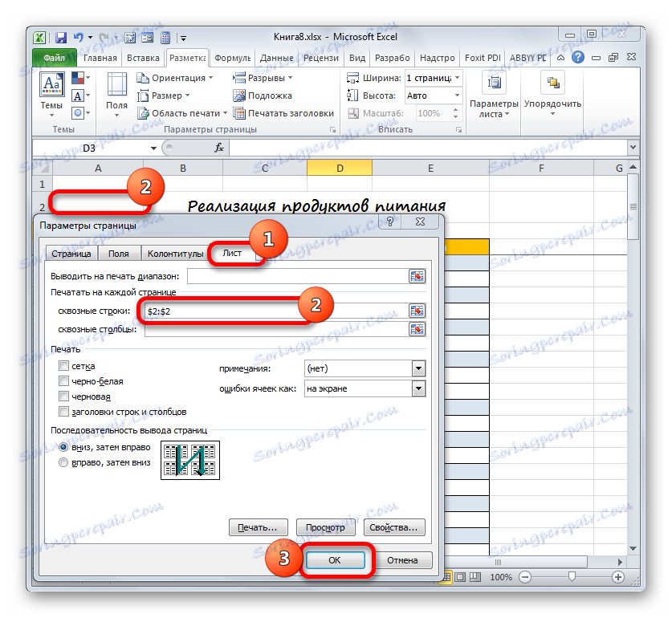The width and height of the screenshot is (672, 618).
Task: Click the Печать... button
Action: click(258, 527)
